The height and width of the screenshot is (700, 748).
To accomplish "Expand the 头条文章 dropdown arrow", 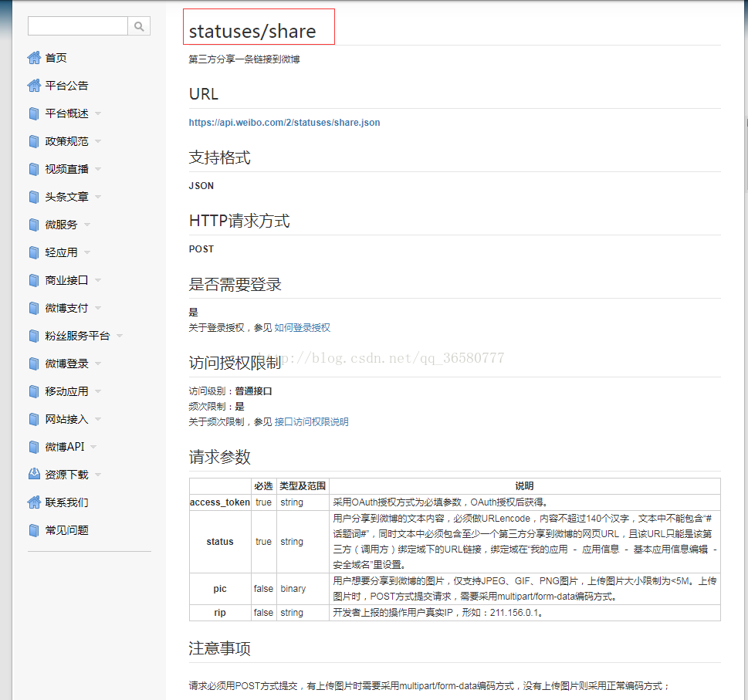I will point(98,197).
